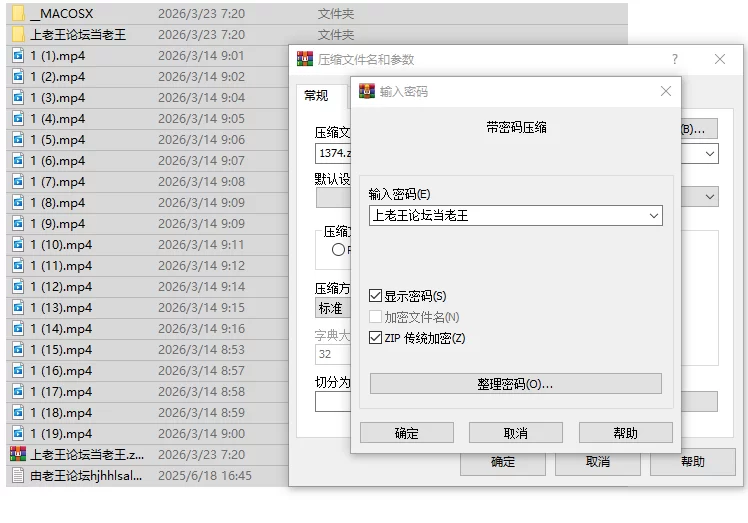The image size is (748, 523).
Task: Click the video icon of 1 (10).mp4
Action: click(18, 244)
